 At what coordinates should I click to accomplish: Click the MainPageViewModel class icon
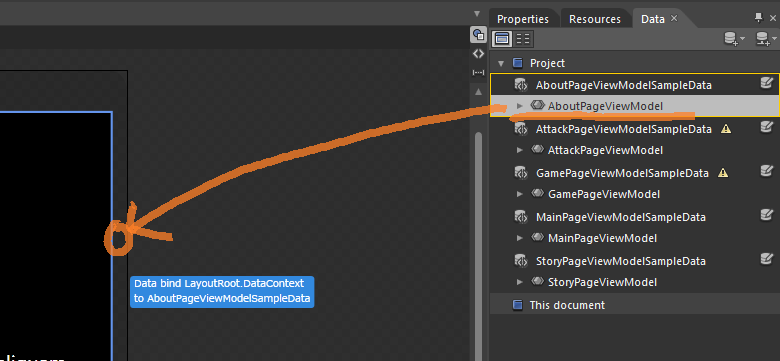point(537,237)
